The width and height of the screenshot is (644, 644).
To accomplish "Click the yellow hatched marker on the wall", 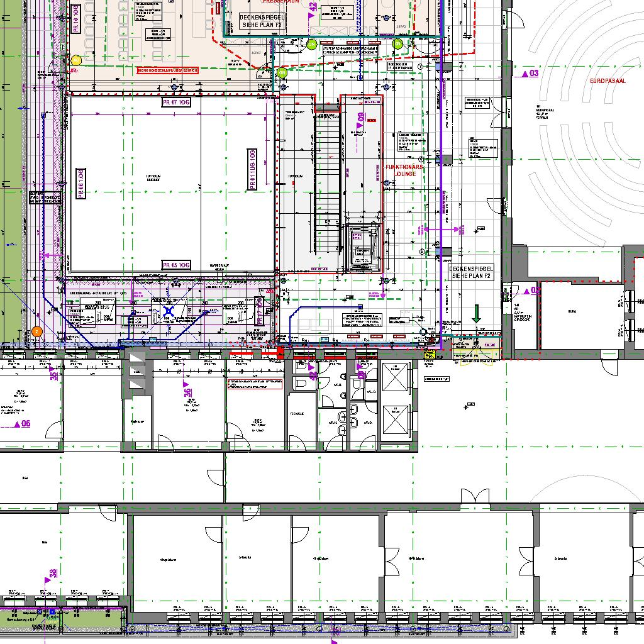I will point(430,353).
